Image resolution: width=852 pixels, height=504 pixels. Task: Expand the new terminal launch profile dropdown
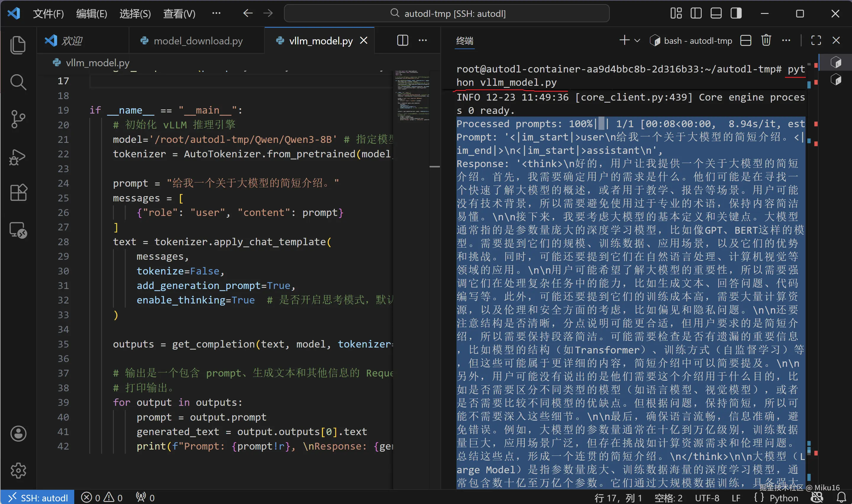pyautogui.click(x=638, y=41)
